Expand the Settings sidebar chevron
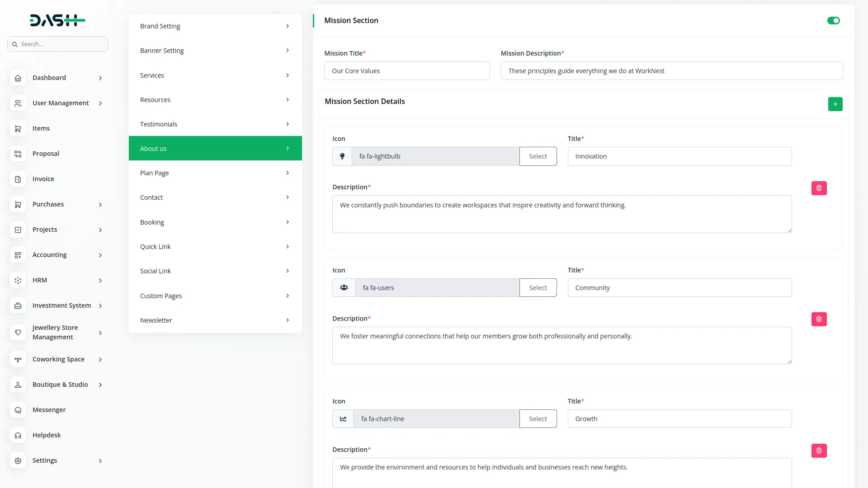Image resolution: width=868 pixels, height=488 pixels. point(100,461)
